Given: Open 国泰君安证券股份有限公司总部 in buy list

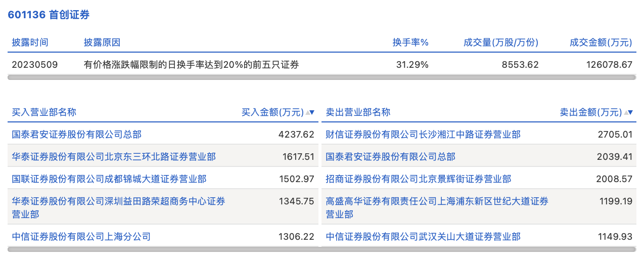Looking at the screenshot, I should (76, 135).
